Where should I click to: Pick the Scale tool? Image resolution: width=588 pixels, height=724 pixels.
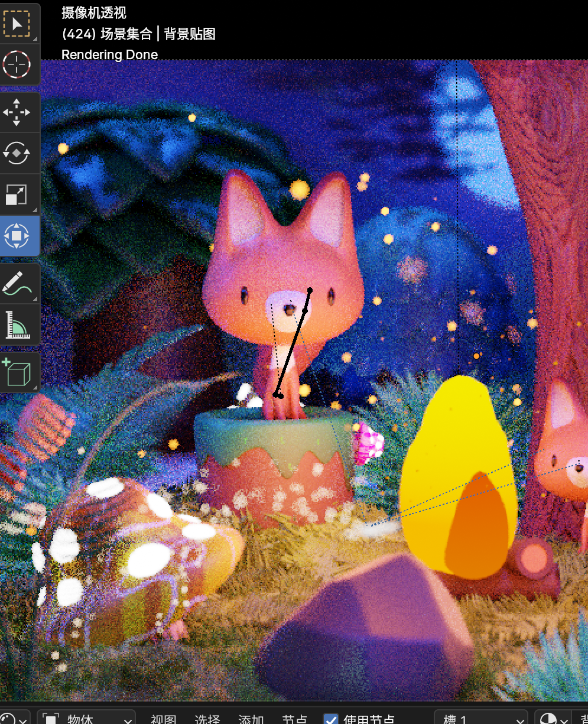[17, 194]
